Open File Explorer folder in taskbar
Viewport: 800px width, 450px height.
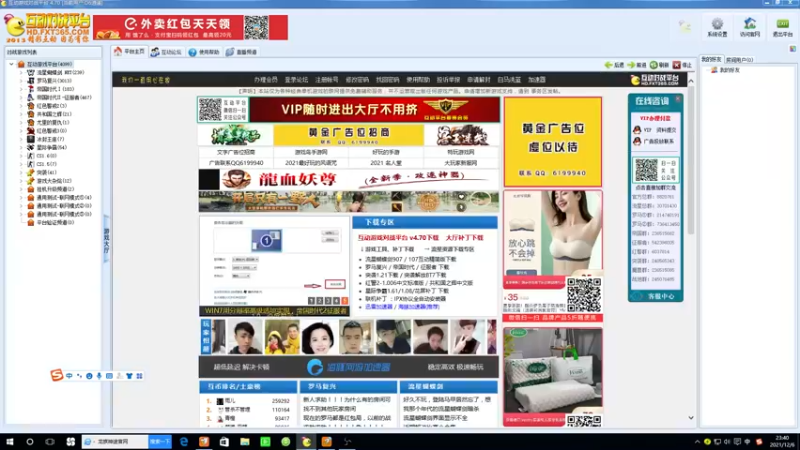245,441
